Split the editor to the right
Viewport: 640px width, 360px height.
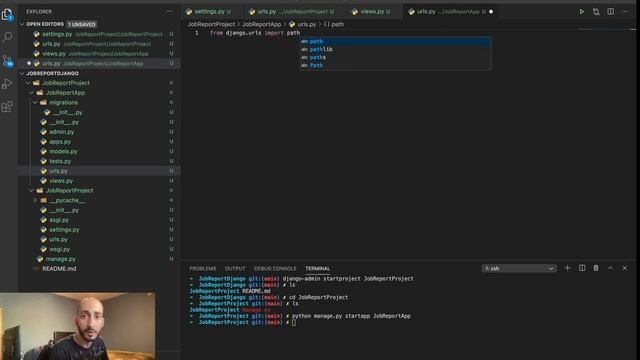click(611, 12)
